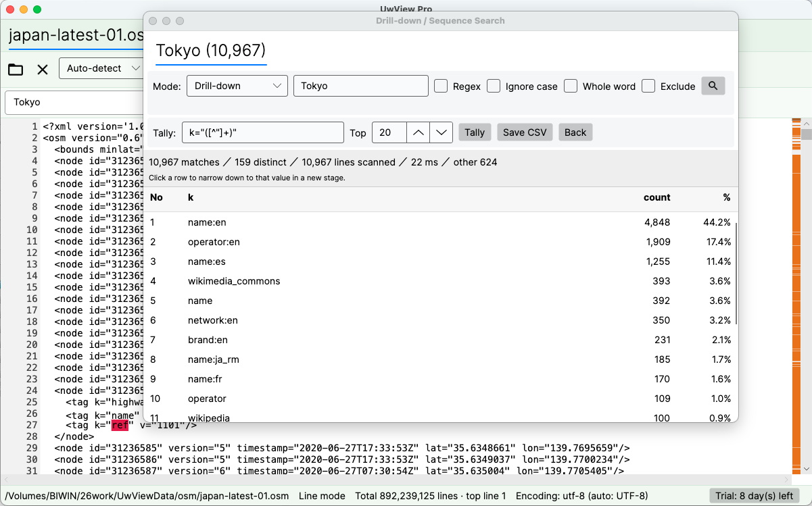Select the network:en row
This screenshot has height=506, width=812.
pyautogui.click(x=440, y=320)
